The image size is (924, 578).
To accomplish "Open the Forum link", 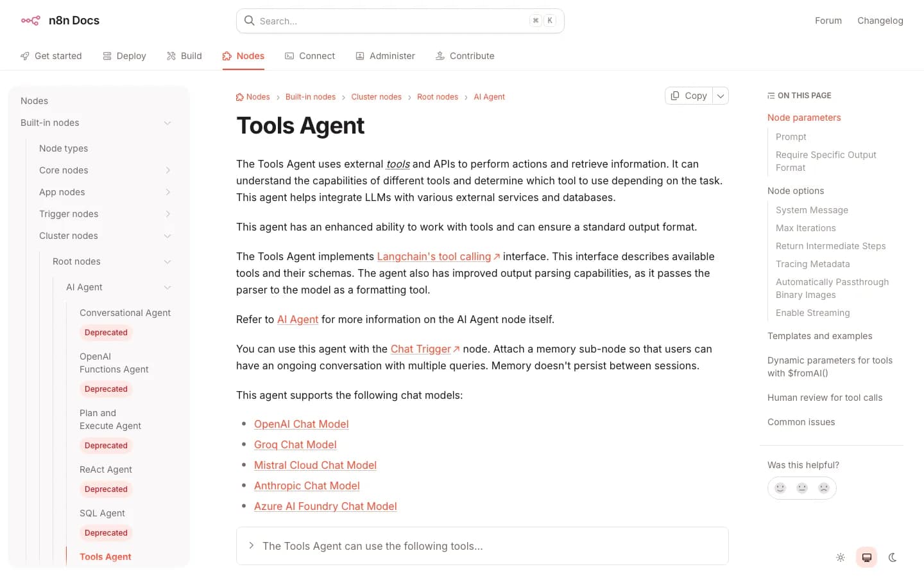I will coord(828,21).
